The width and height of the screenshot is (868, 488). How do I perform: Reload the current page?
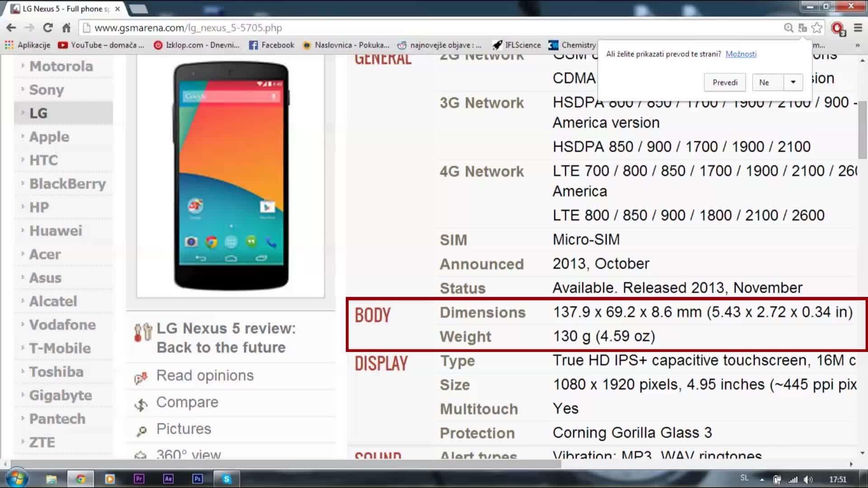click(48, 28)
